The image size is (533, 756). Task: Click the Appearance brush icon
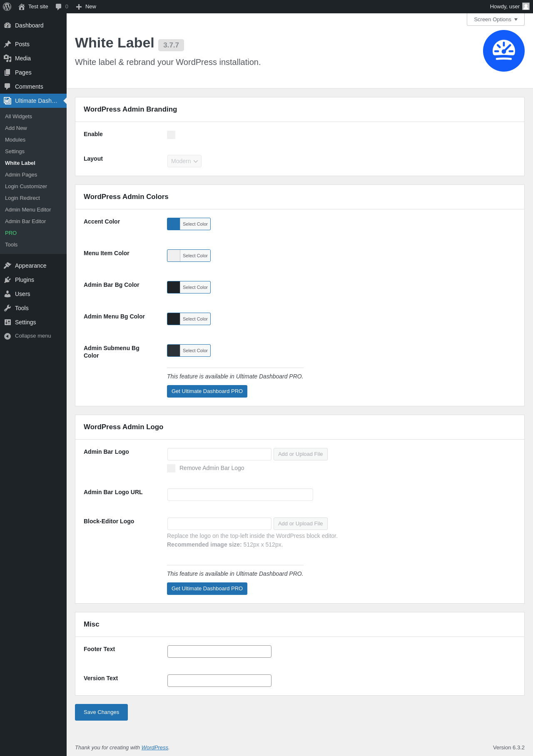coord(7,266)
